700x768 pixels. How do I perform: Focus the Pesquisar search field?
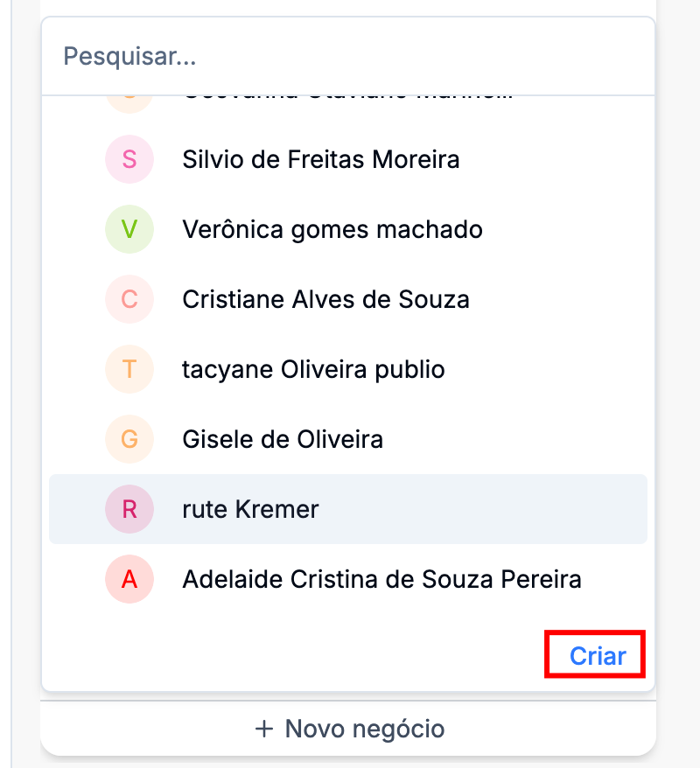[x=348, y=57]
